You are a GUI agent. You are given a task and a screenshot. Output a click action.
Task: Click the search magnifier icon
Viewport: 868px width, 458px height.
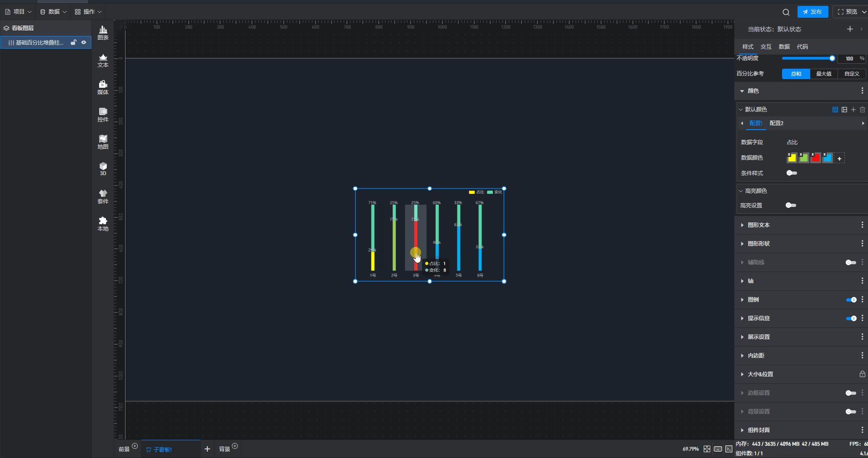click(786, 12)
